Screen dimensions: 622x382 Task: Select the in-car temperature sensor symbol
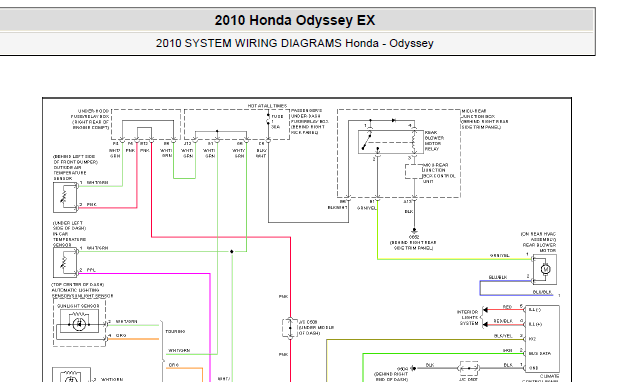coord(65,262)
